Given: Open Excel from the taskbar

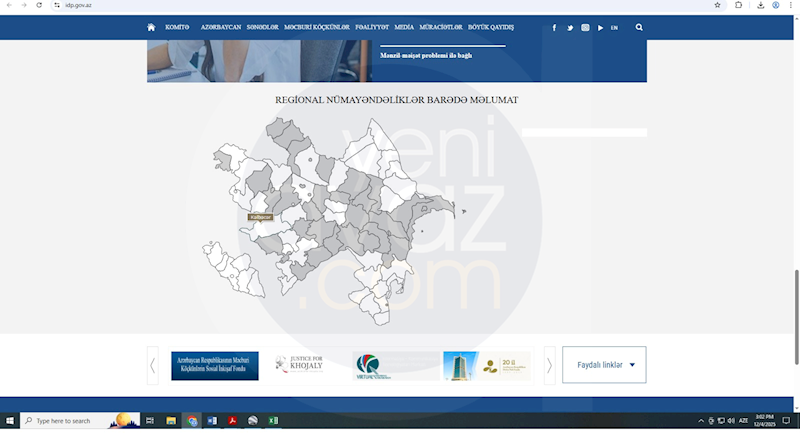Looking at the screenshot, I should [273, 421].
